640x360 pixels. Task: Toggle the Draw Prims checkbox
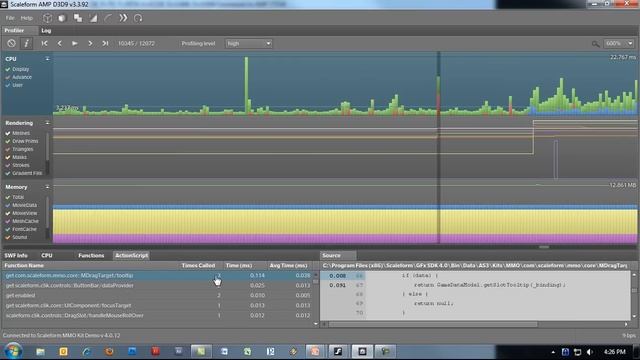[x=8, y=141]
